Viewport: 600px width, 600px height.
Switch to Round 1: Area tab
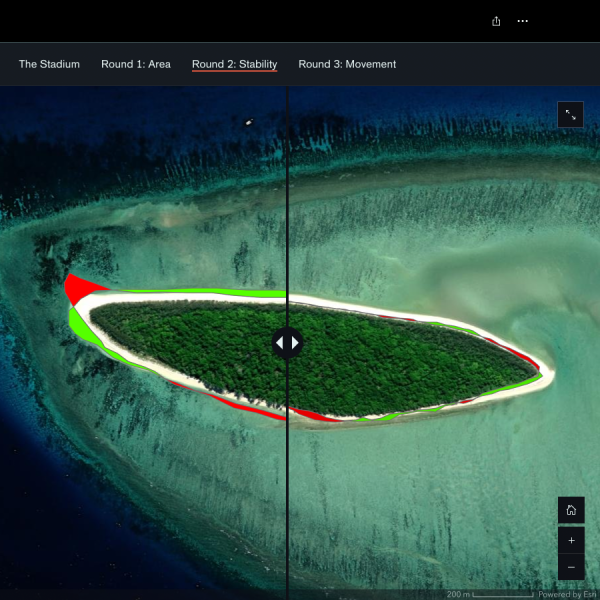(136, 64)
